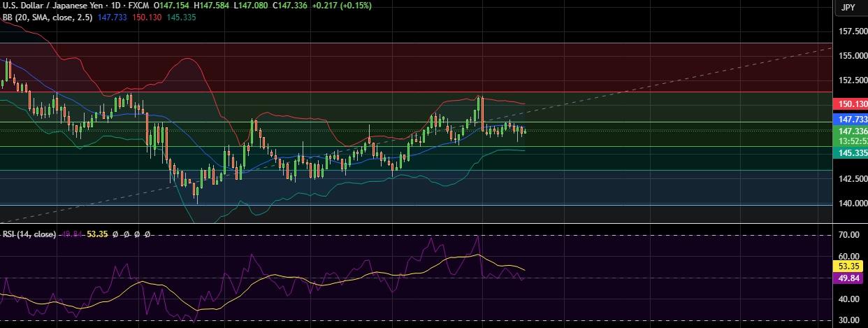Click the yellow 53.35 RSI axis label
This screenshot has width=868, height=328.
point(851,266)
